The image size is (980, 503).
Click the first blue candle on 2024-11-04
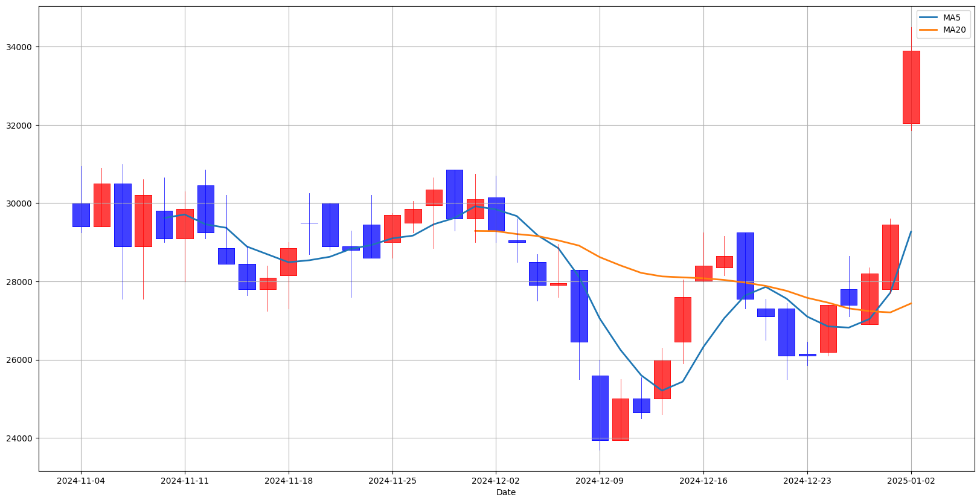pos(81,215)
